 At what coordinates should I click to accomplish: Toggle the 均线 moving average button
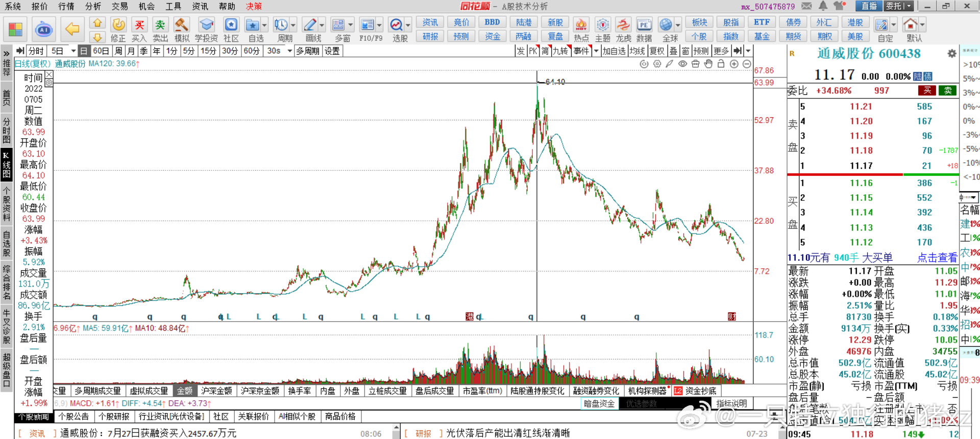[638, 51]
